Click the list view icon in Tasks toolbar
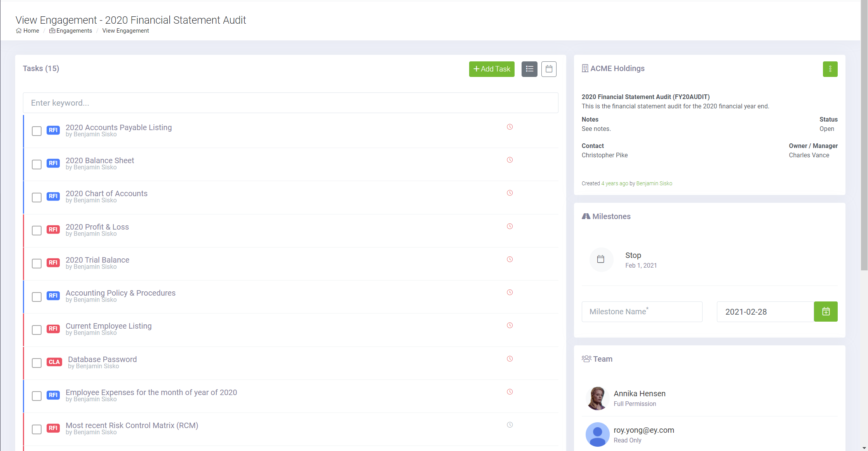The image size is (868, 451). point(529,69)
